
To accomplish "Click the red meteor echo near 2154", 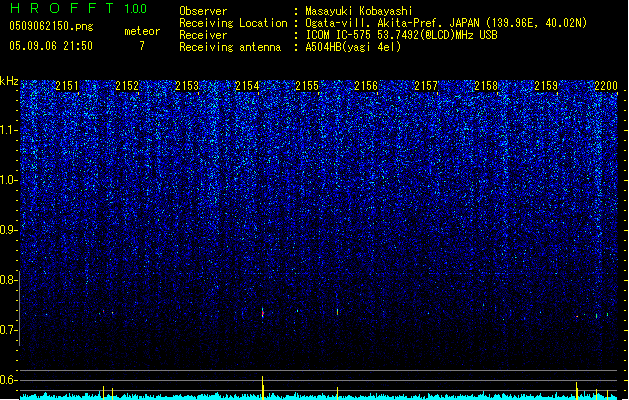I will tap(263, 313).
